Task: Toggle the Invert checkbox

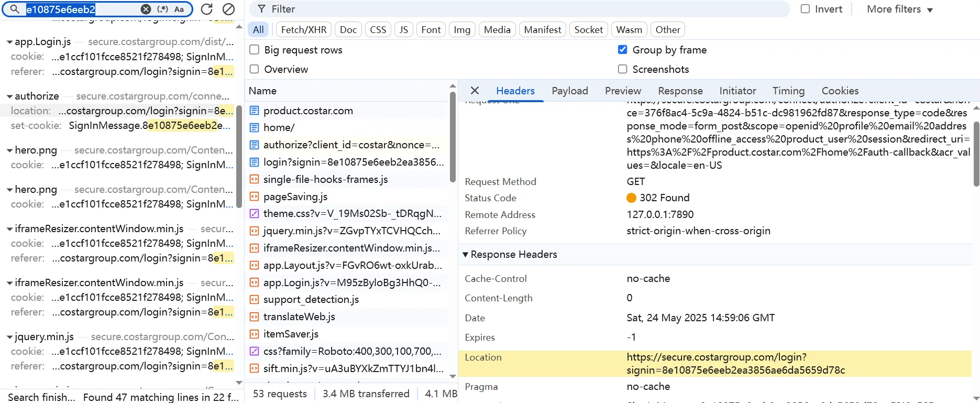Action: coord(806,9)
